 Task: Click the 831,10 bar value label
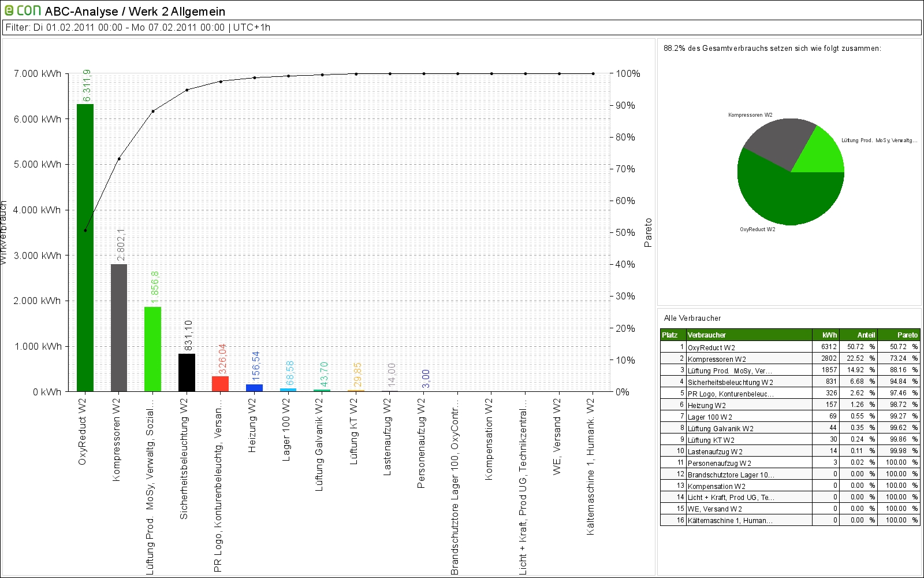(x=188, y=335)
